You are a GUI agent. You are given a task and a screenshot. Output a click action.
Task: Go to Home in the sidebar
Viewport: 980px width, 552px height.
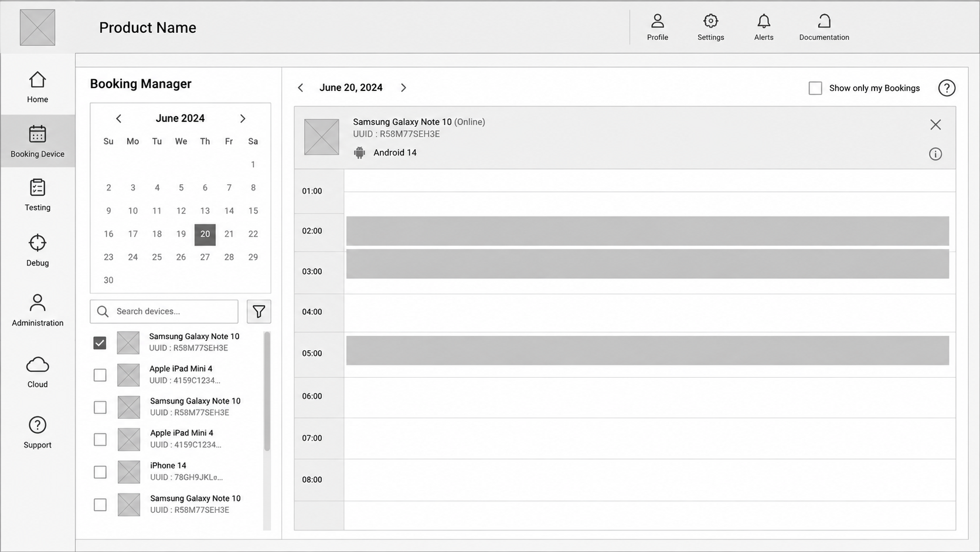pos(38,87)
